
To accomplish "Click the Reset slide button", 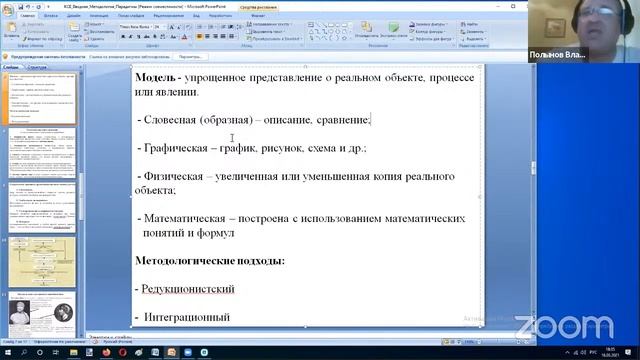I will coord(100,31).
